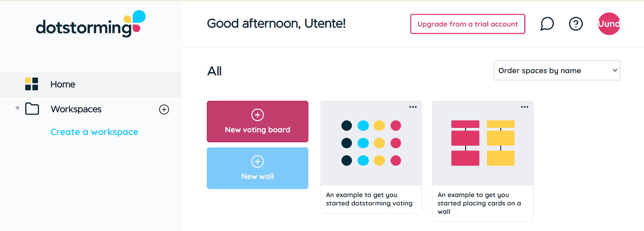Click the dotstorming logo
Image resolution: width=644 pixels, height=231 pixels.
91,24
